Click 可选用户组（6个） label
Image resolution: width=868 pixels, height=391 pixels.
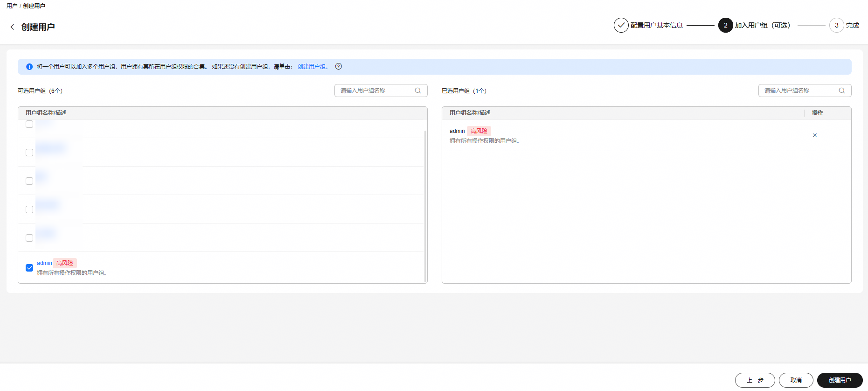40,91
